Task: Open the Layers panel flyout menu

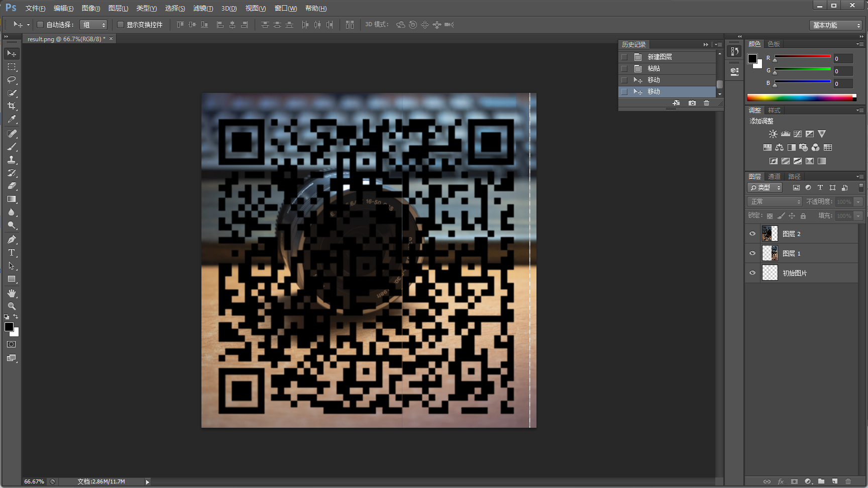Action: click(860, 177)
